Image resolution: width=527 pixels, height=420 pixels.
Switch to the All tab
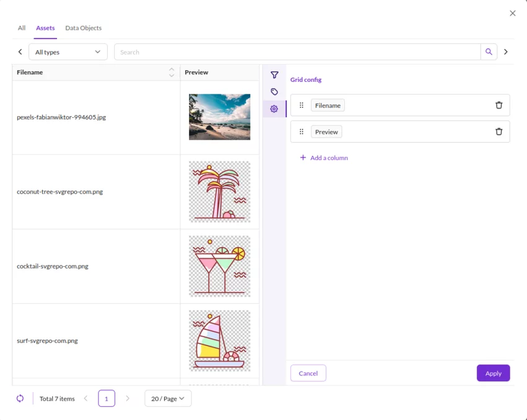point(22,28)
